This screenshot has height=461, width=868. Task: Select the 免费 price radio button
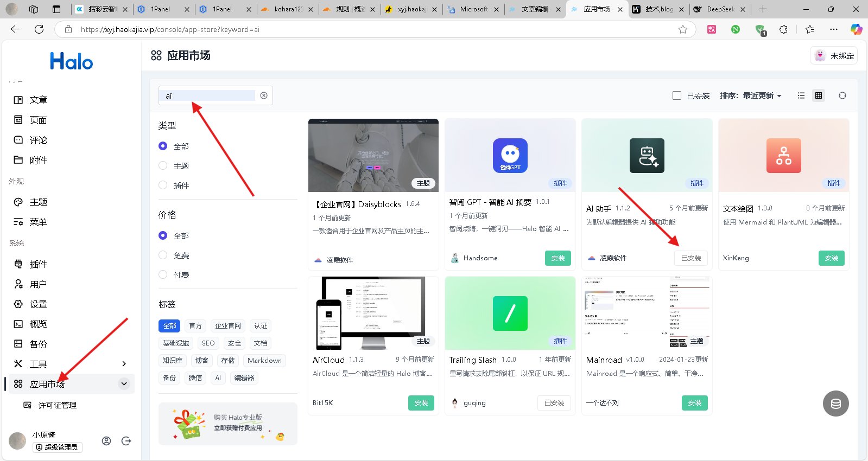click(x=163, y=255)
